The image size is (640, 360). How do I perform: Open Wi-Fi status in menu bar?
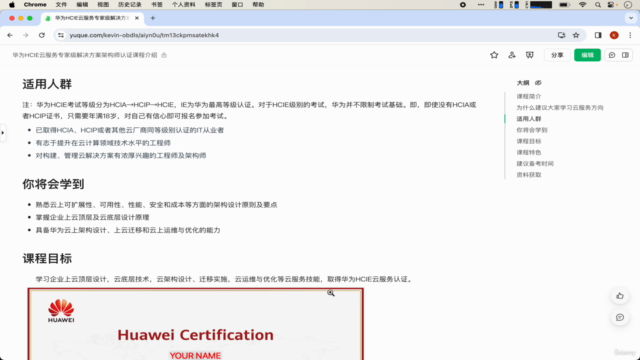click(582, 4)
